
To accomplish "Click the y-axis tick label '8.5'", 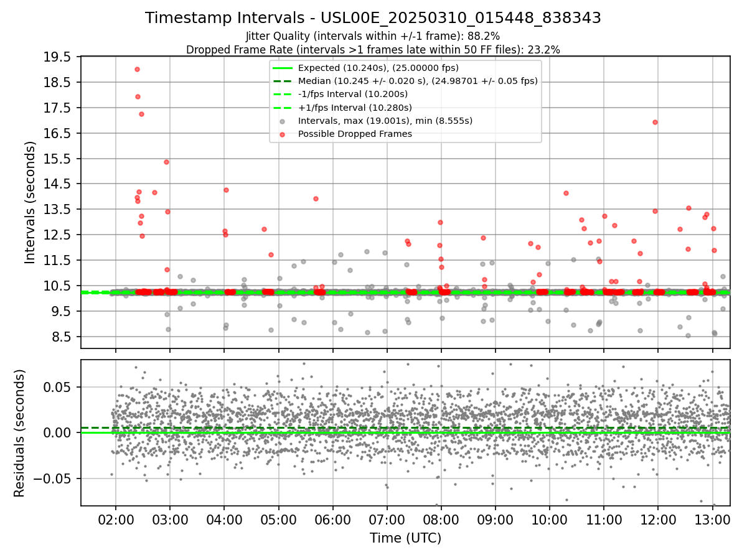I will coord(61,337).
